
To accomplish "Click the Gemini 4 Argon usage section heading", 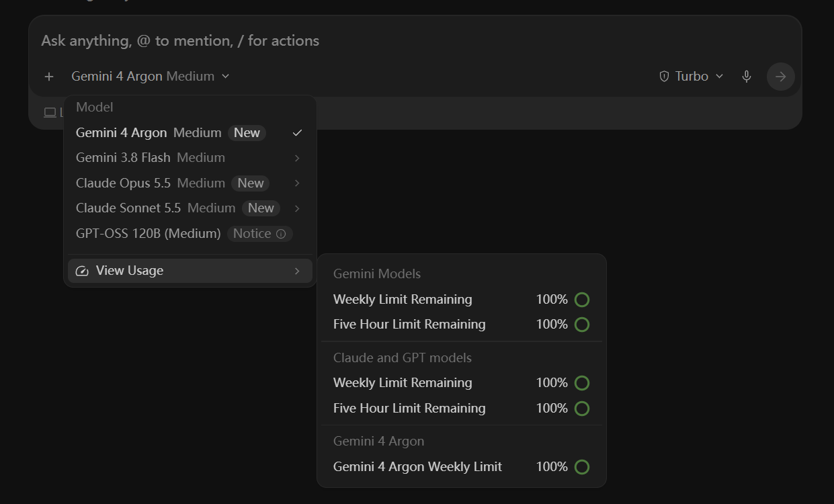I will pos(379,442).
